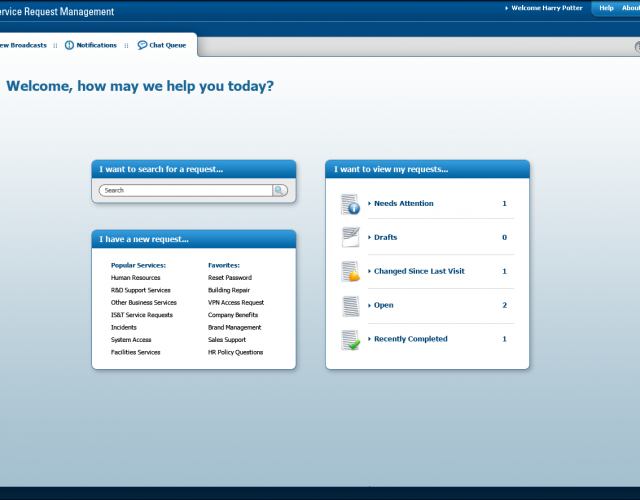Select Incidents service

(124, 327)
